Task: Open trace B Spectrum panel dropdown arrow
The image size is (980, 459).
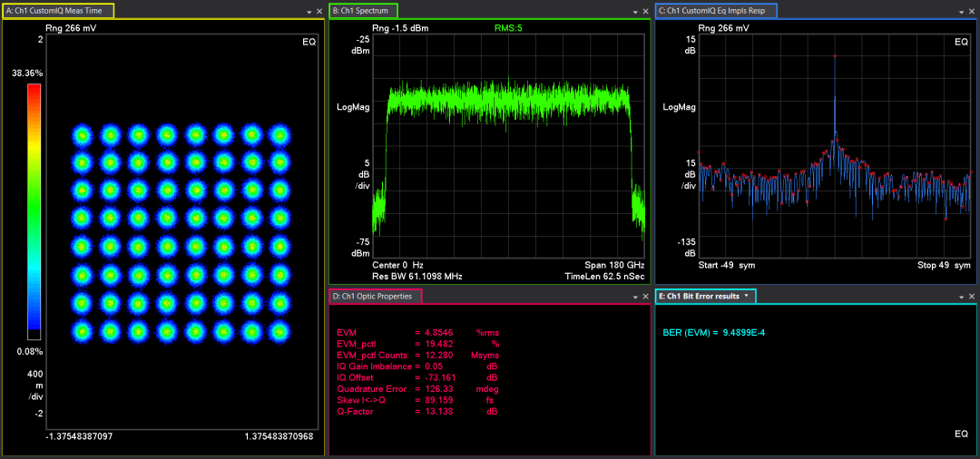Action: [x=635, y=12]
